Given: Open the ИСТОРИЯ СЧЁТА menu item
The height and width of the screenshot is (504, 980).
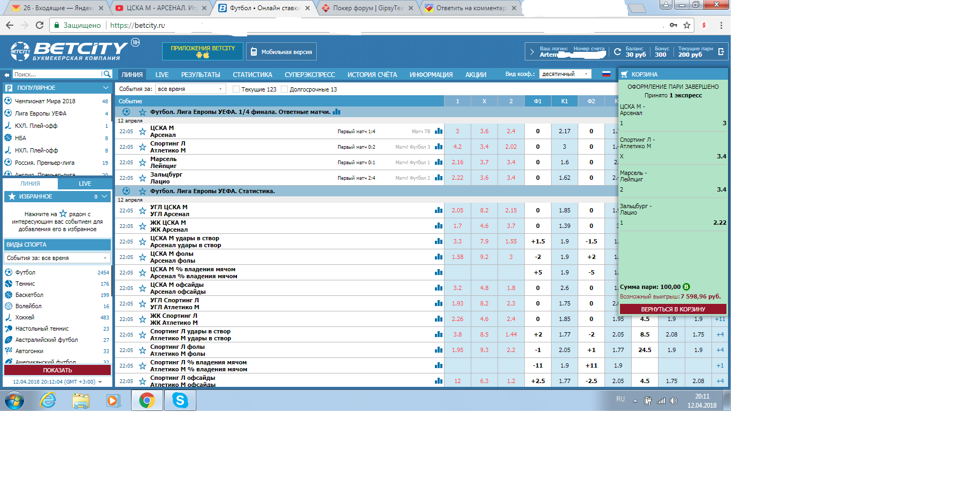Looking at the screenshot, I should (372, 75).
